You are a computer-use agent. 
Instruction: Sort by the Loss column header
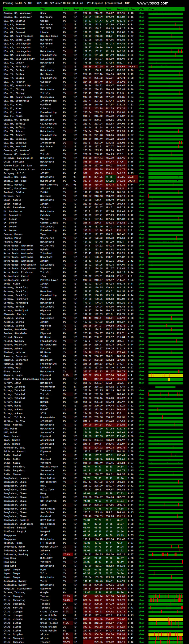coord(66,9)
